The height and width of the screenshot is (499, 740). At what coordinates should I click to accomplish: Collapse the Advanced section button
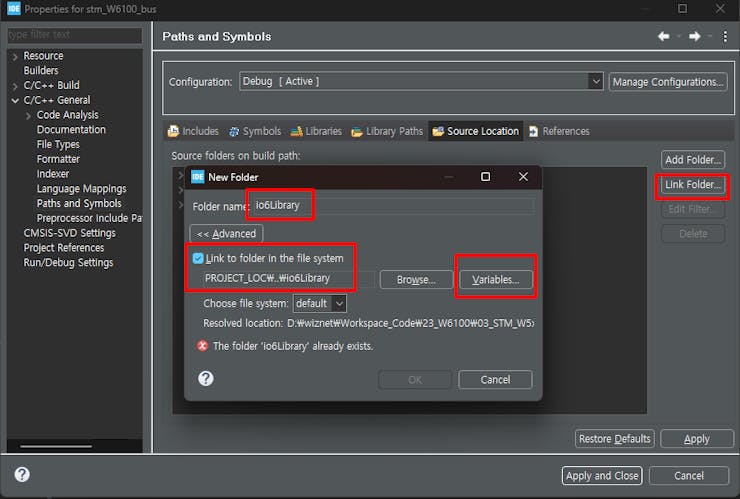click(x=226, y=234)
